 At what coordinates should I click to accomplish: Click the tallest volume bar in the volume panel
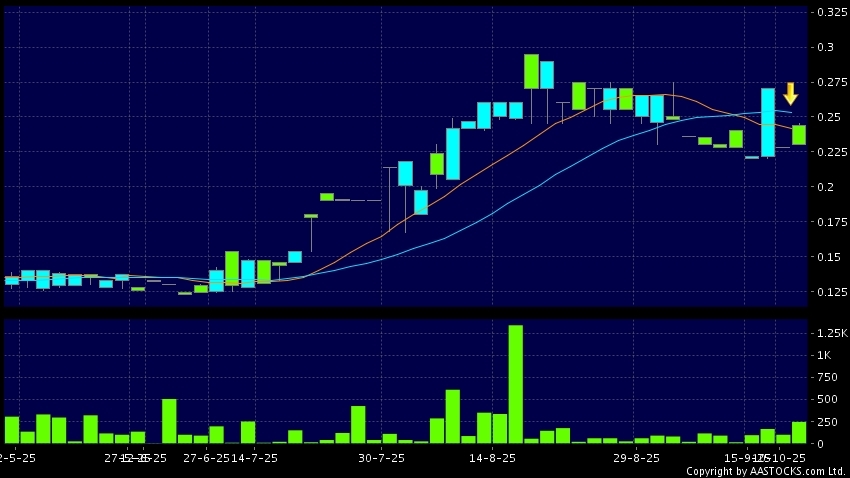tap(516, 384)
